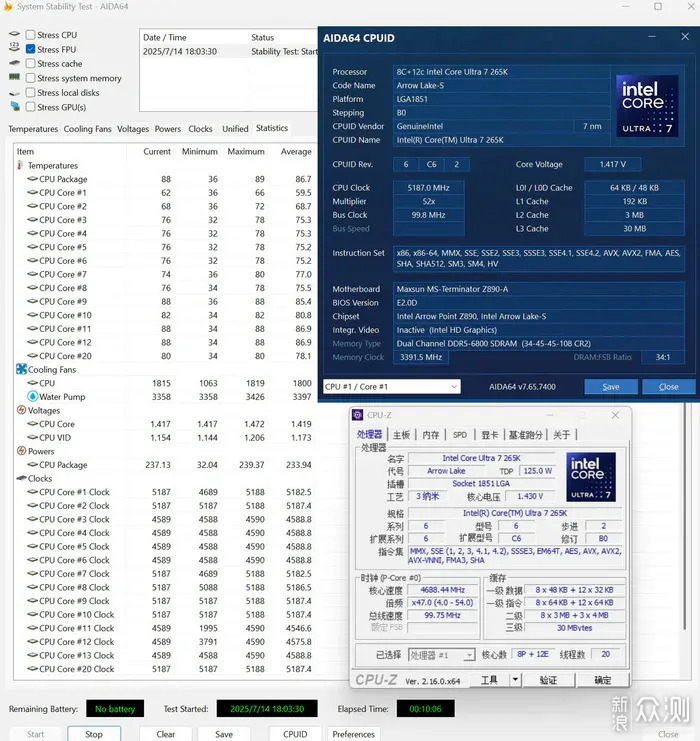Select CPU-Z graphics (显卡) tab

click(490, 434)
